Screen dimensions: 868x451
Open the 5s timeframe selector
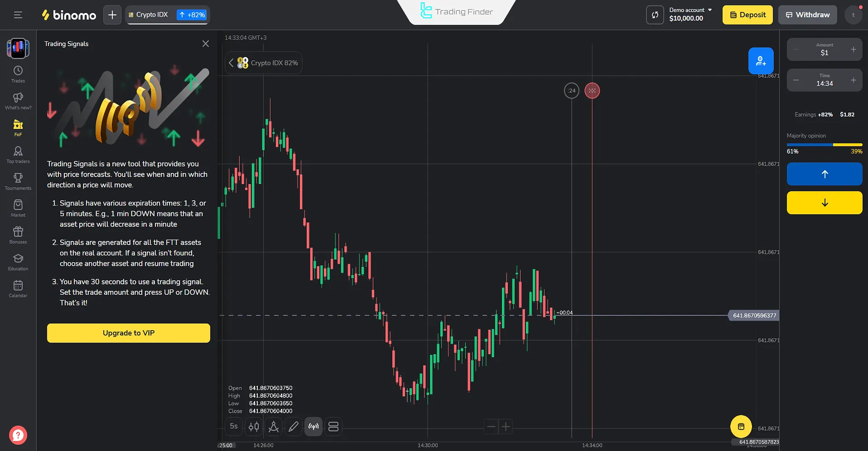233,426
